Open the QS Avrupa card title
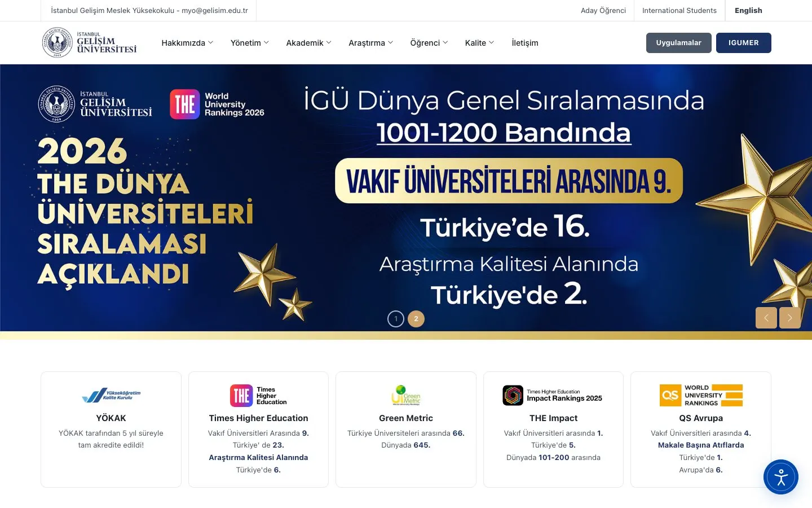Image resolution: width=812 pixels, height=508 pixels. pos(701,418)
